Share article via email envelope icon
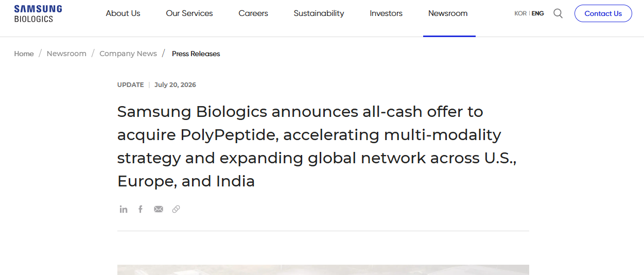The width and height of the screenshot is (644, 275). [159, 209]
